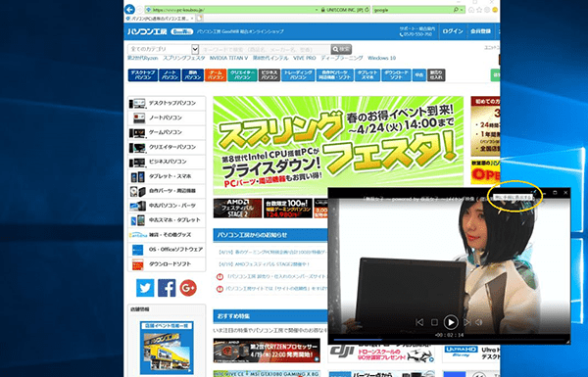Open the ディープラーニング keyword link

[x=342, y=58]
